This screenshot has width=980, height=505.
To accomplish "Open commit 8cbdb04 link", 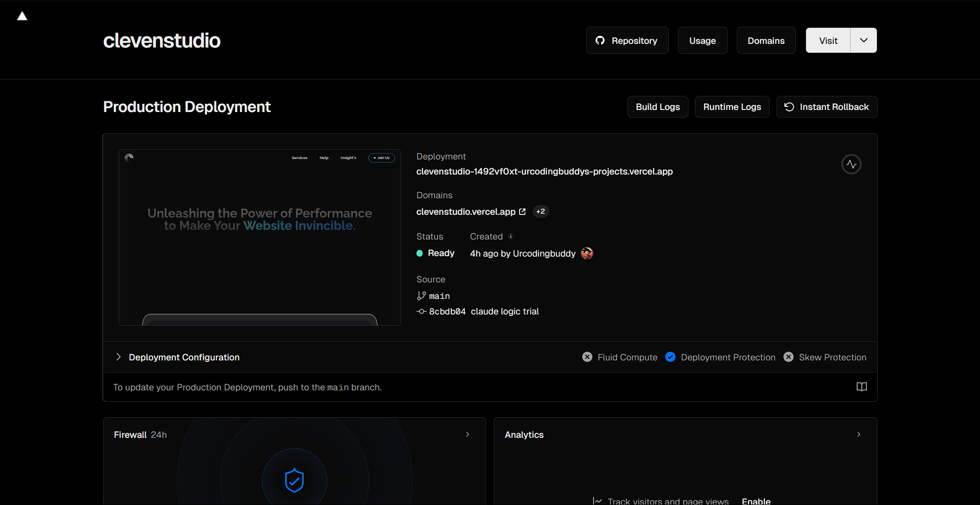I will click(447, 311).
